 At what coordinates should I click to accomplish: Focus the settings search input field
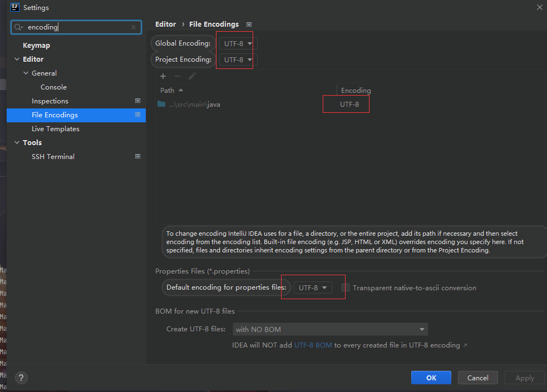[77, 27]
